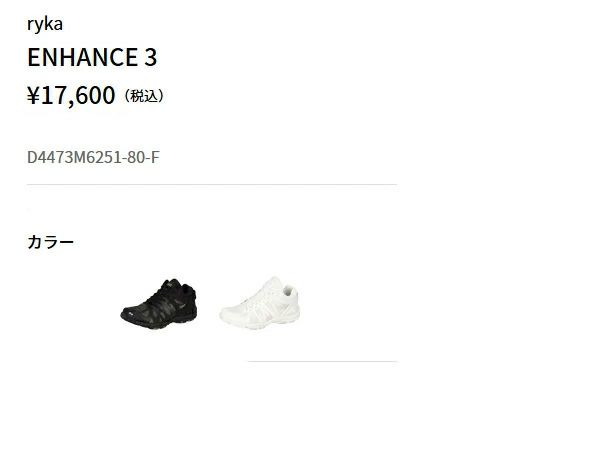600x450 pixels.
Task: Open the ryka brand link
Action: click(x=45, y=24)
